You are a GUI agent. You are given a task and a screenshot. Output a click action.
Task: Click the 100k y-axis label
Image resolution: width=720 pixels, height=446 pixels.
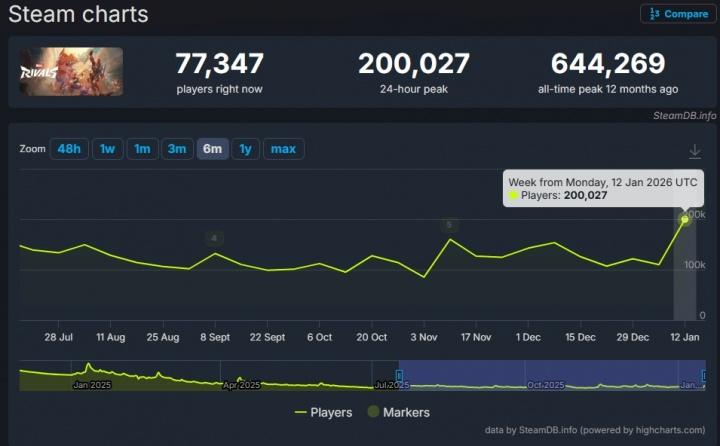[695, 265]
